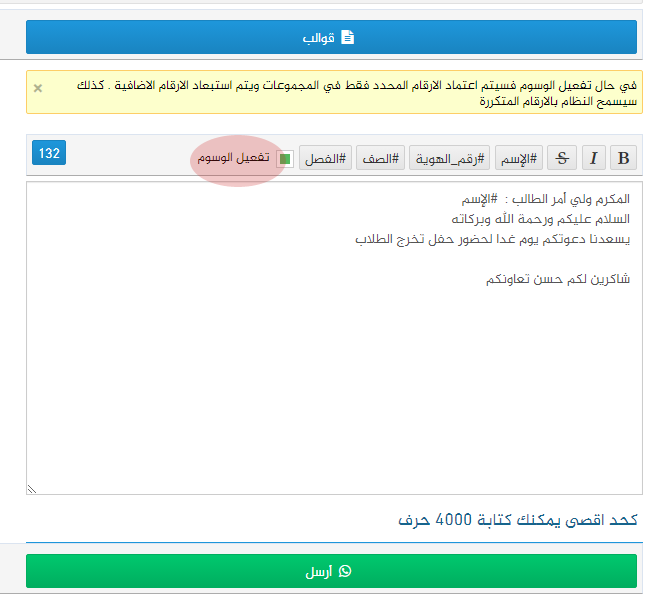
Task: Click the تفعيل الوسوم label text
Action: coord(234,158)
